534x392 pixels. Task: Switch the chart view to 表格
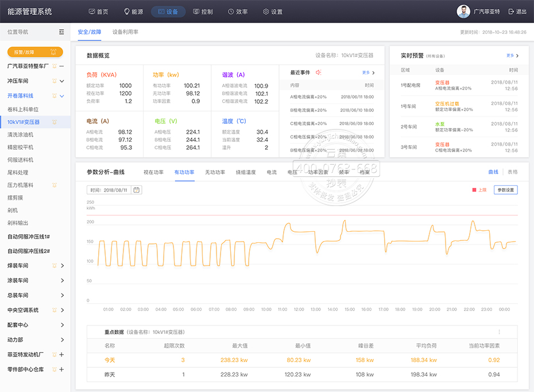coord(512,172)
